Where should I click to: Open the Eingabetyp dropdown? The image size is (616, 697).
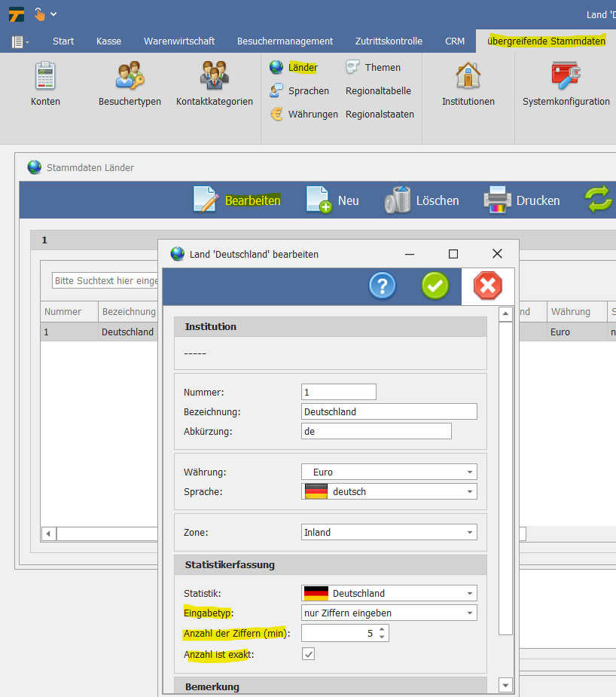coord(470,613)
